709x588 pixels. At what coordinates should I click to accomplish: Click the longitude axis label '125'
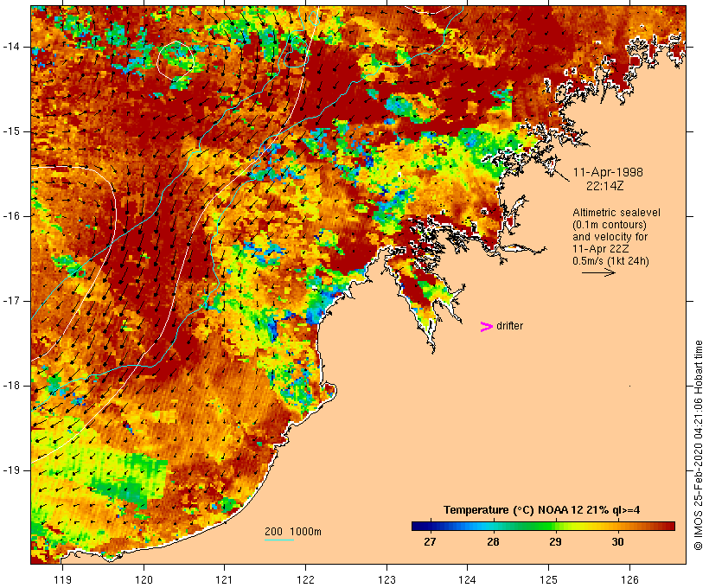pyautogui.click(x=548, y=579)
